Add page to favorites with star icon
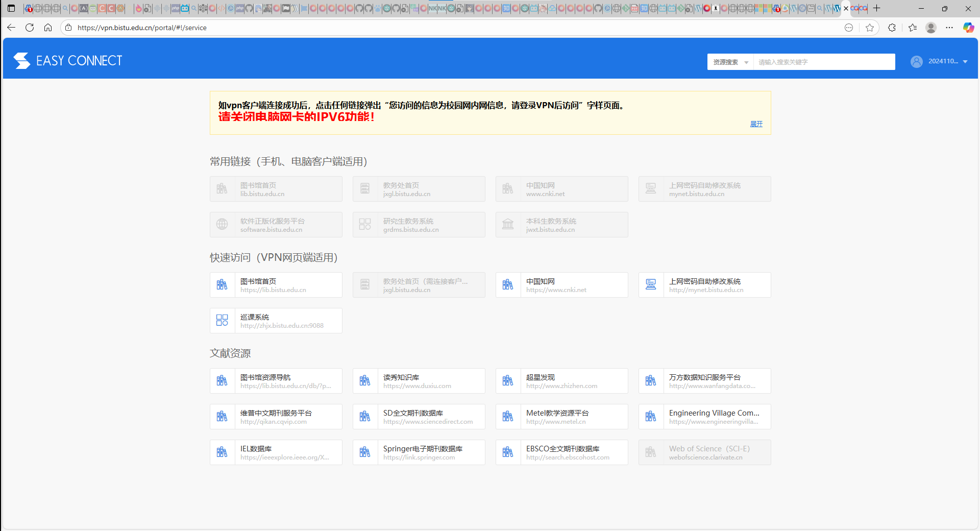The width and height of the screenshot is (980, 531). coord(870,28)
